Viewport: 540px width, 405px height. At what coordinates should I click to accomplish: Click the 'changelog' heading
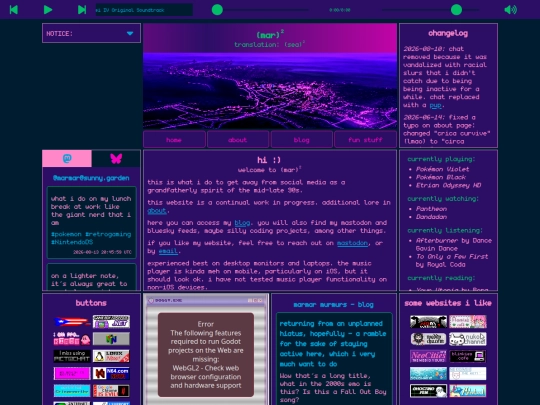click(x=448, y=33)
